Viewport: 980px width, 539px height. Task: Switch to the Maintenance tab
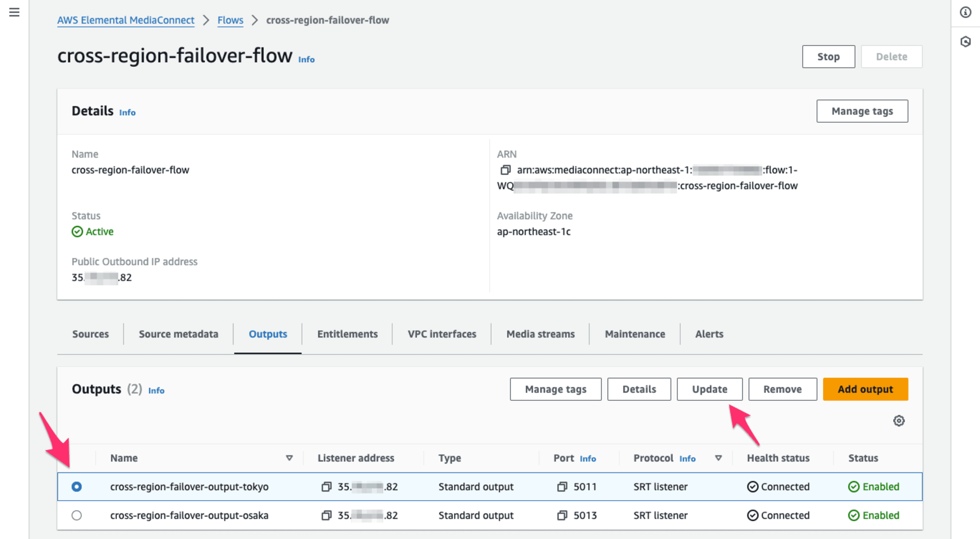click(635, 334)
